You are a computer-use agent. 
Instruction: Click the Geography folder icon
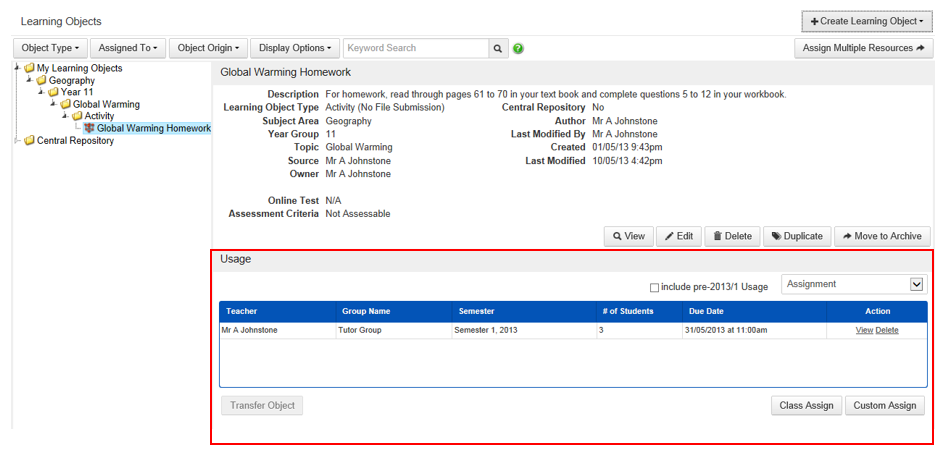click(42, 81)
